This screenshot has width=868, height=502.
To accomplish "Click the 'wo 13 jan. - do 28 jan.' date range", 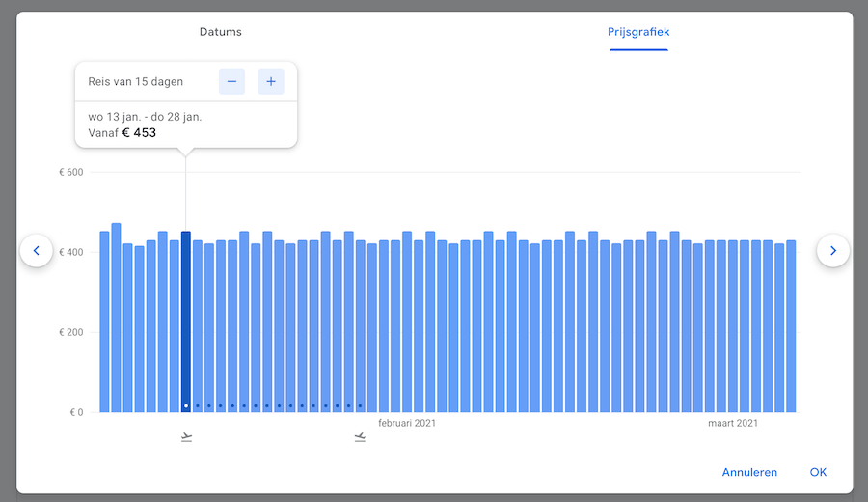I will [x=145, y=117].
